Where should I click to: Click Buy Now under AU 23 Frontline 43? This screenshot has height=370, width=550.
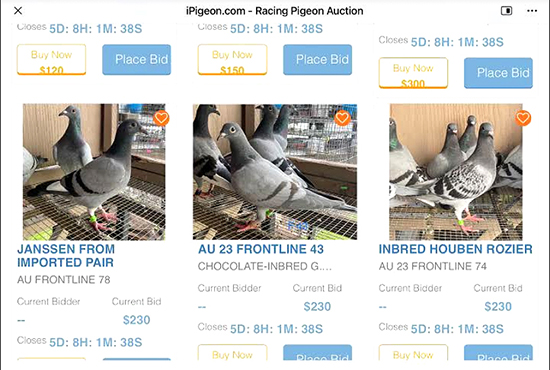point(232,352)
